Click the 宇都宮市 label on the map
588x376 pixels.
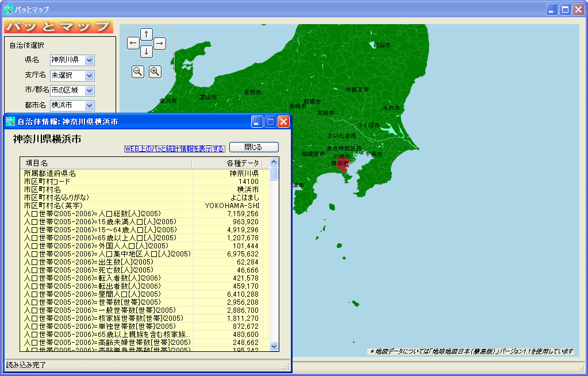coord(357,90)
